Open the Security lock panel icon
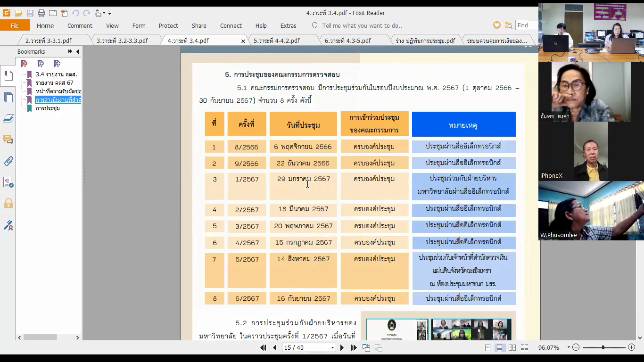The width and height of the screenshot is (644, 362). coord(8,204)
